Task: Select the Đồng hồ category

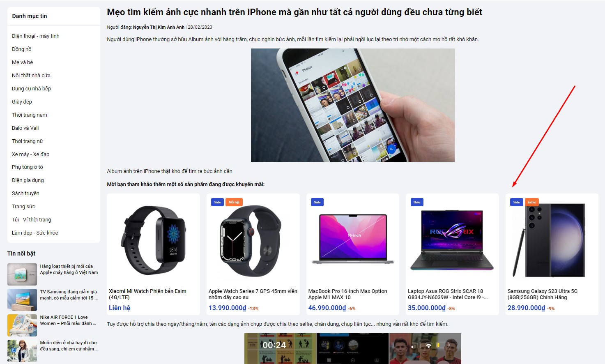Action: [22, 49]
